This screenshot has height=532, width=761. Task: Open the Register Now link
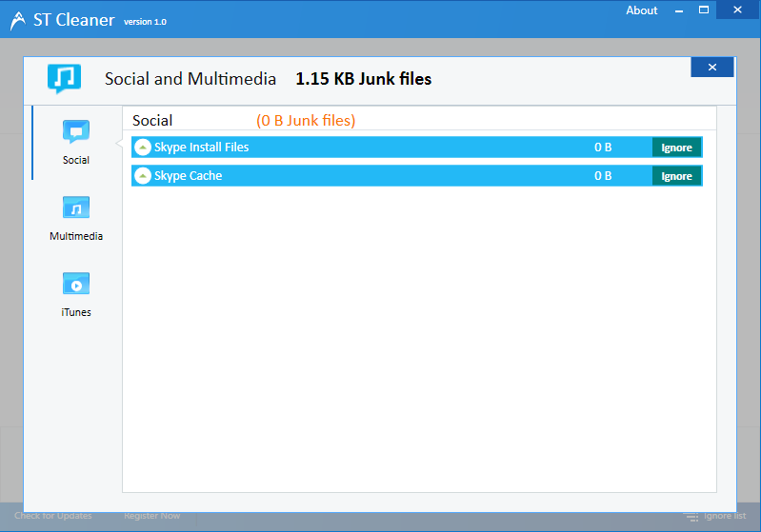(x=151, y=516)
